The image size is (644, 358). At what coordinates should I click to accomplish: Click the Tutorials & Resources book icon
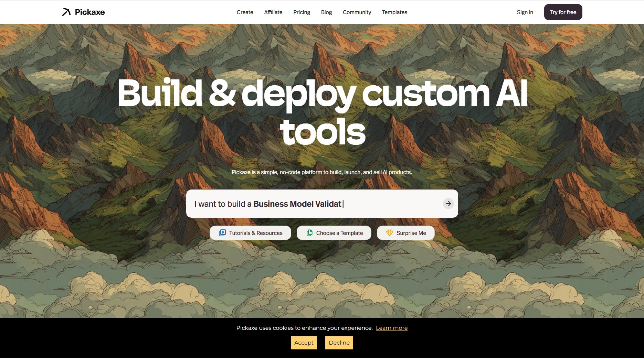point(222,232)
